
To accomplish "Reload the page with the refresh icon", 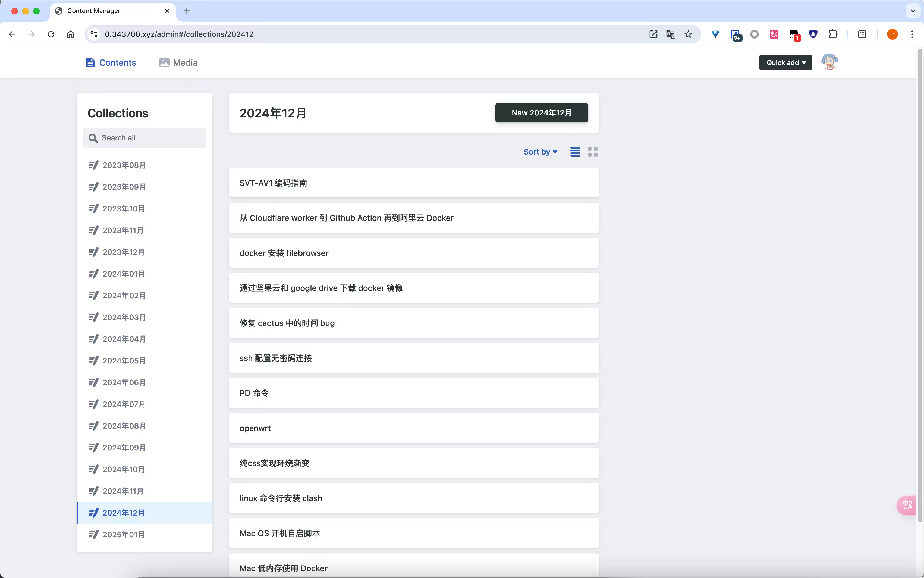I will (51, 34).
